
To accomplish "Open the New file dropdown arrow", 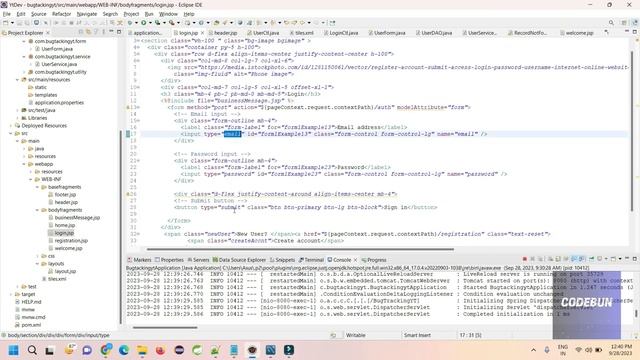I will click(12, 23).
